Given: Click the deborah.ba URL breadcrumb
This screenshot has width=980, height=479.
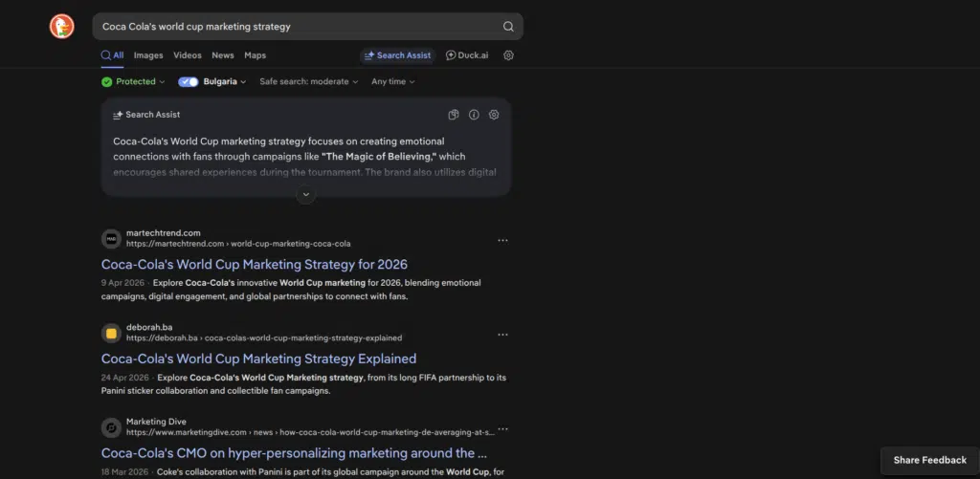Looking at the screenshot, I should coord(264,337).
